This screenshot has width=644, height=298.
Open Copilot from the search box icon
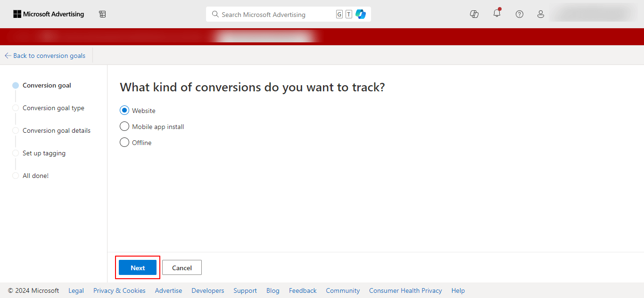coord(361,14)
